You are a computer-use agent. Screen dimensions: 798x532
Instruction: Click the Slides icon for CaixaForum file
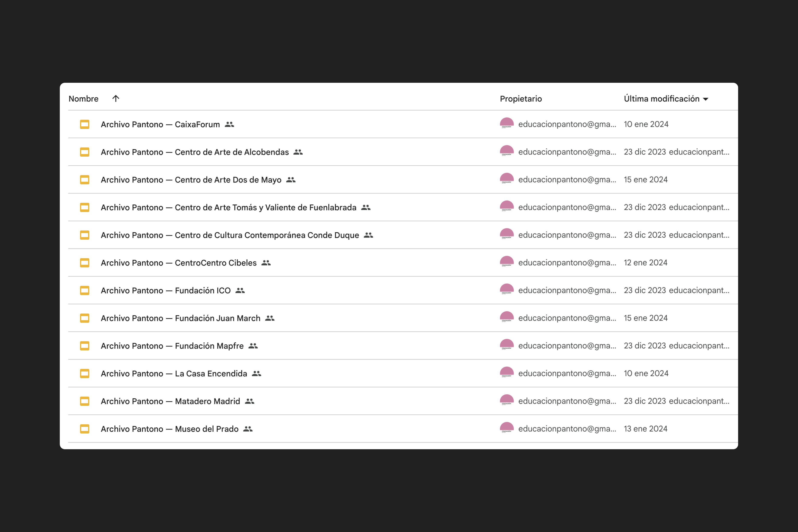coord(84,124)
